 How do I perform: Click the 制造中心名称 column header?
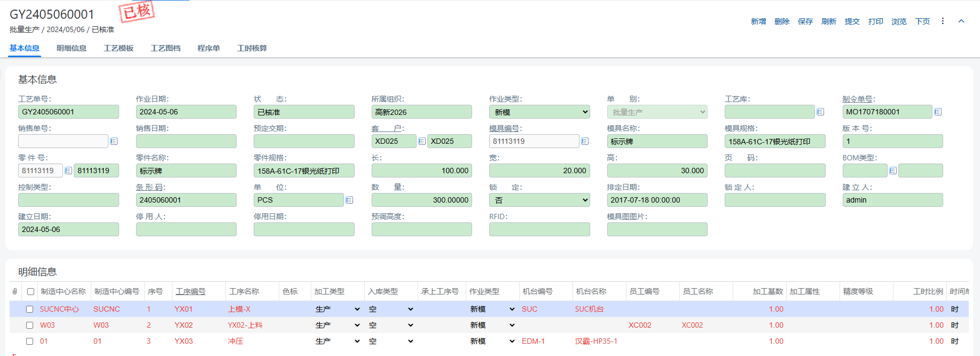(x=63, y=291)
